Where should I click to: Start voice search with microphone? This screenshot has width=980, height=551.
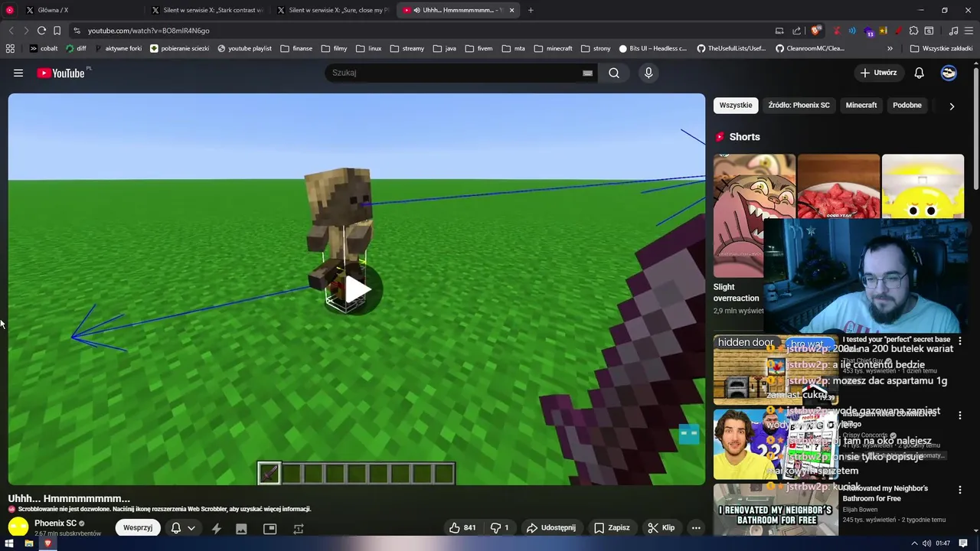(x=648, y=73)
